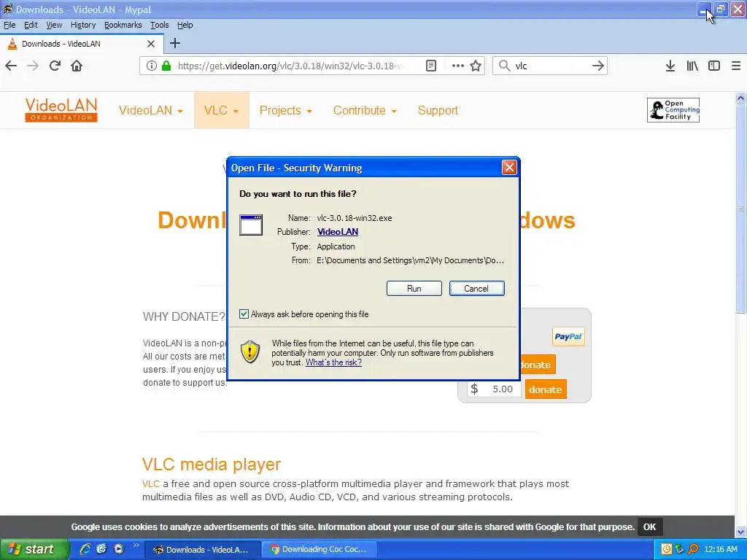The image size is (747, 560).
Task: Click the browser forward arrow
Action: 33,66
